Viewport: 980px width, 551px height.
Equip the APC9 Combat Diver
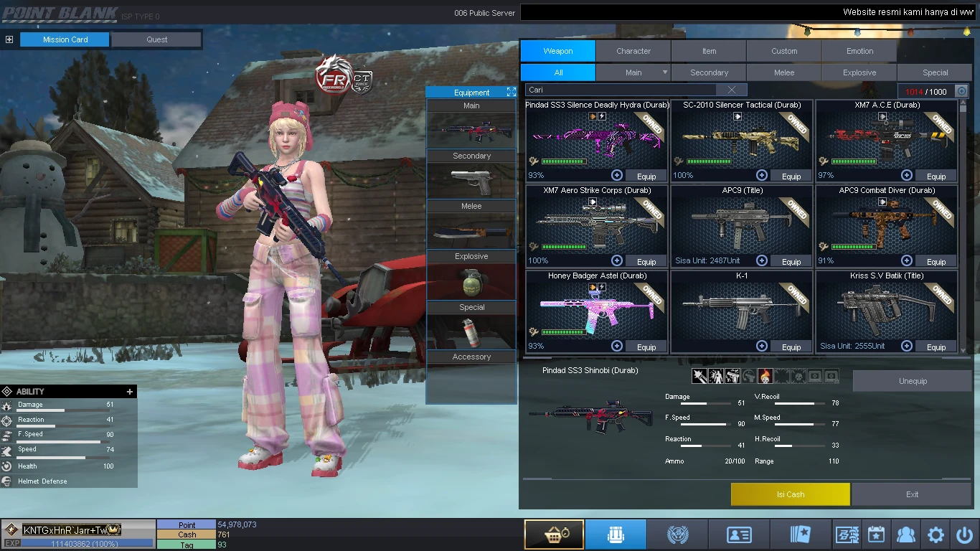936,261
